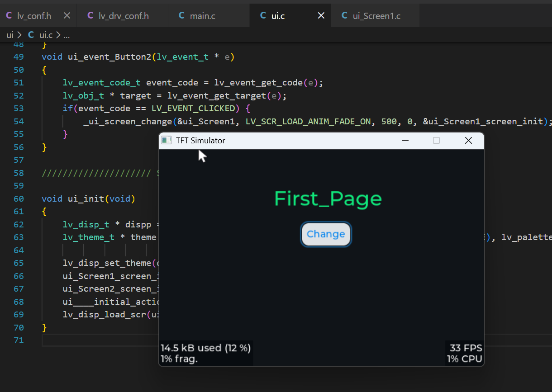Image resolution: width=552 pixels, height=392 pixels.
Task: Switch to the main.c tab
Action: click(208, 16)
